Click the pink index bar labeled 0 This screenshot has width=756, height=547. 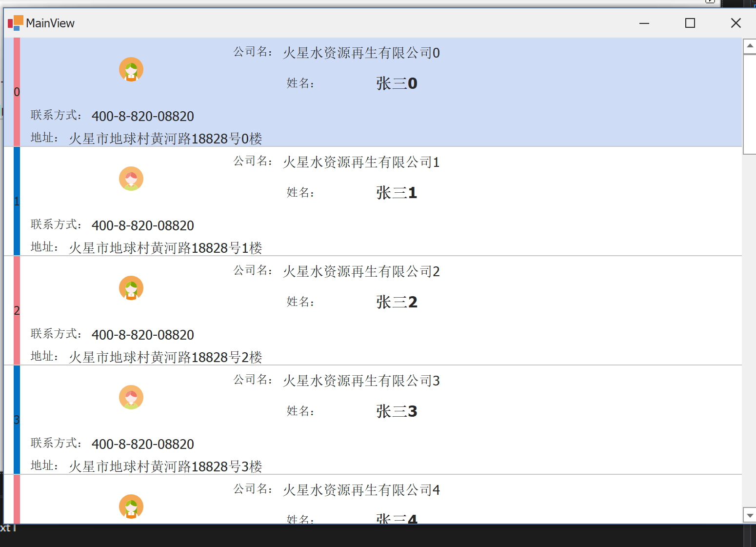17,92
